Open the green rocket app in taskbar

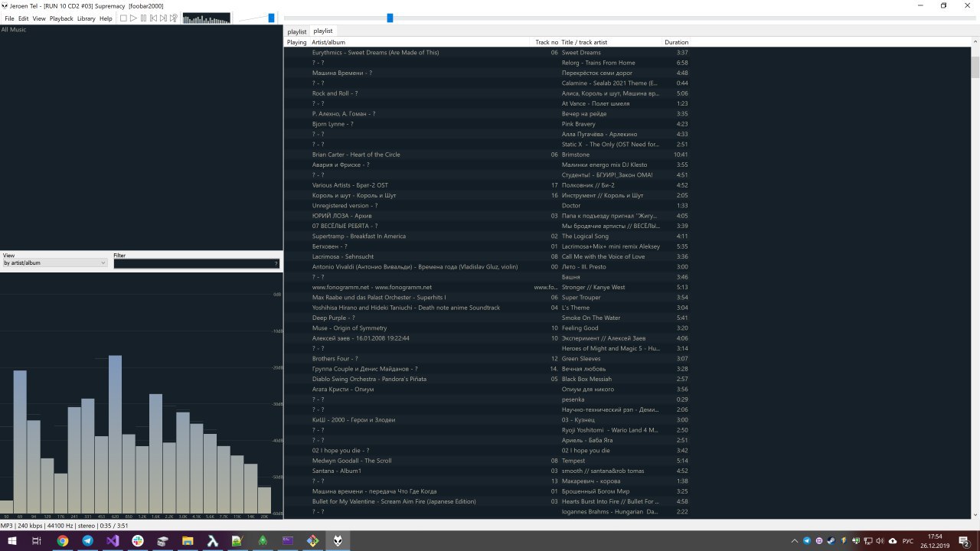tap(263, 540)
